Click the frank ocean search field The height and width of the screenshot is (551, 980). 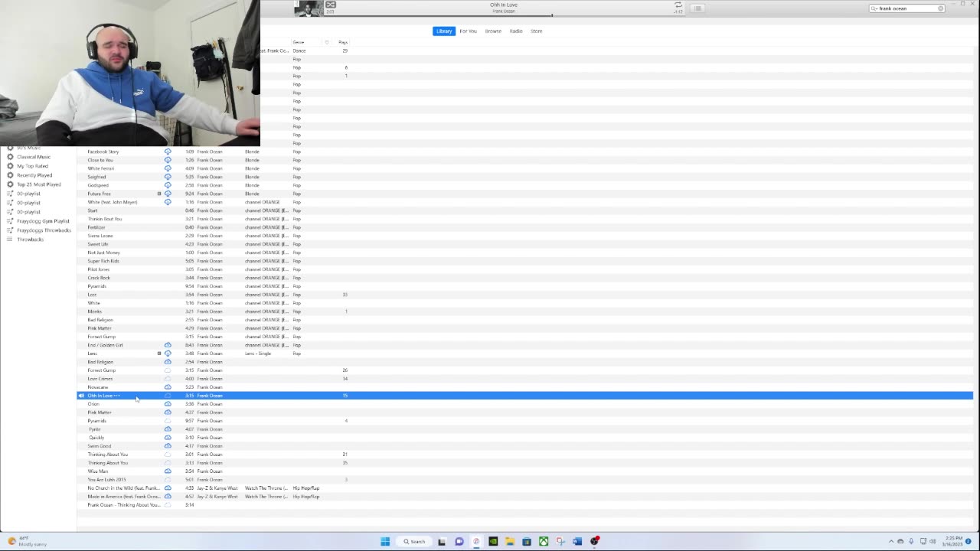(x=907, y=8)
